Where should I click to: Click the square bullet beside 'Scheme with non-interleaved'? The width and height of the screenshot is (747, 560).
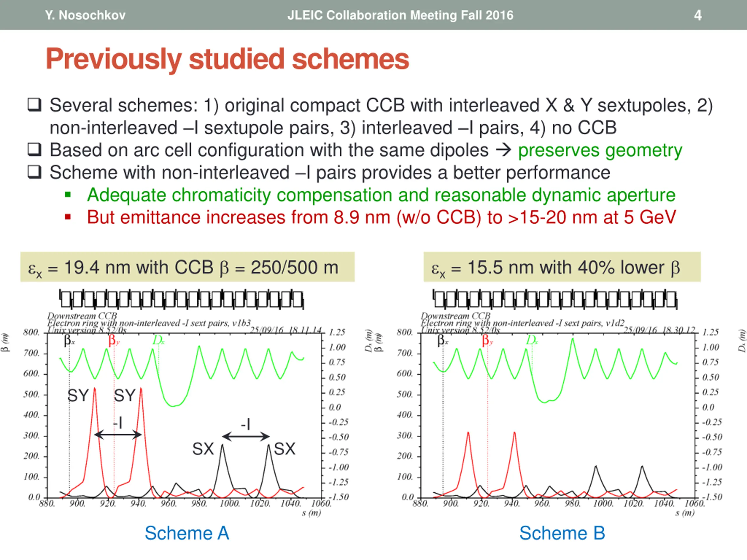click(x=34, y=172)
